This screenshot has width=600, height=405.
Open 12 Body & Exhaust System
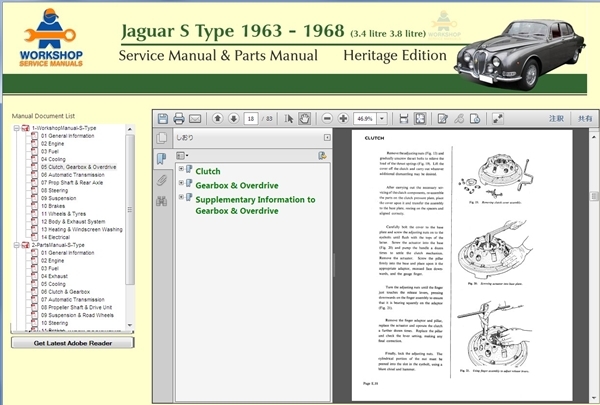[x=73, y=222]
